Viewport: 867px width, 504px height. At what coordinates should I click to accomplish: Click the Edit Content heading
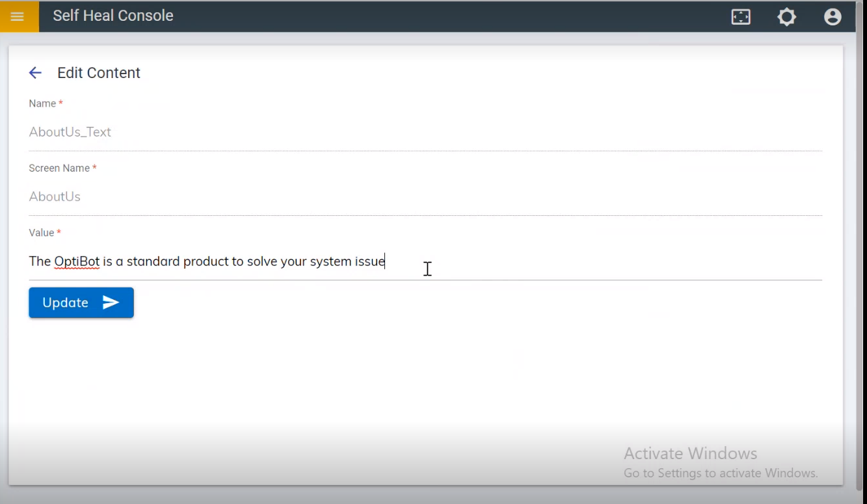[99, 73]
